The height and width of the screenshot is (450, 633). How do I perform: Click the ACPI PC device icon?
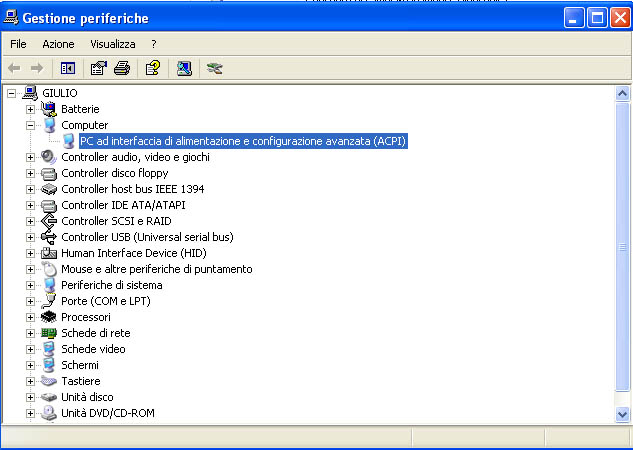coord(68,141)
